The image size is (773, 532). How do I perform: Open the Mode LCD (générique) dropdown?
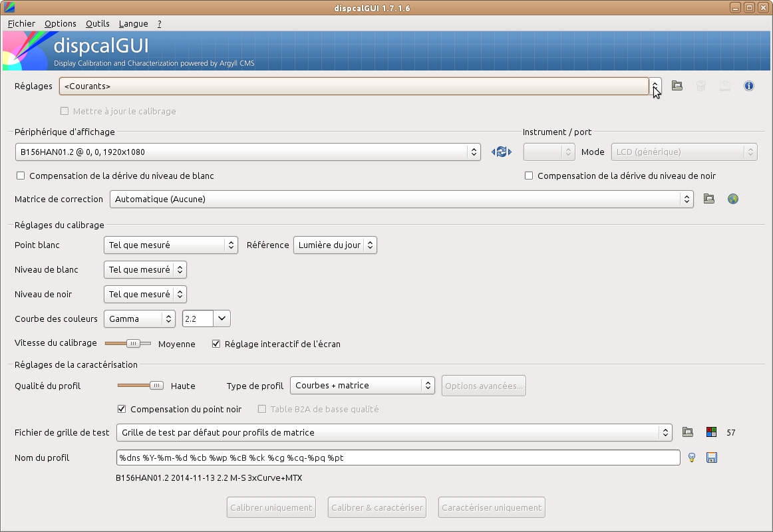685,152
